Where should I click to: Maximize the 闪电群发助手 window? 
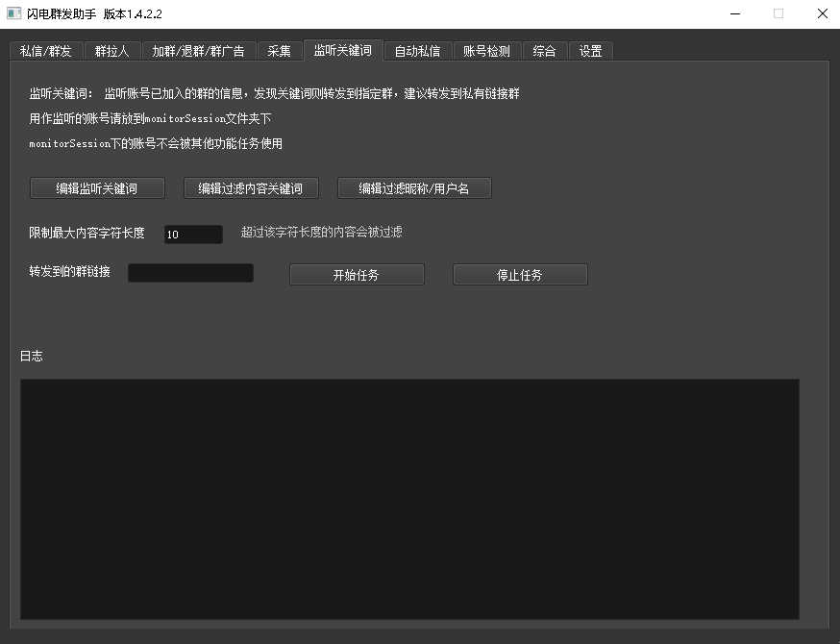tap(778, 13)
